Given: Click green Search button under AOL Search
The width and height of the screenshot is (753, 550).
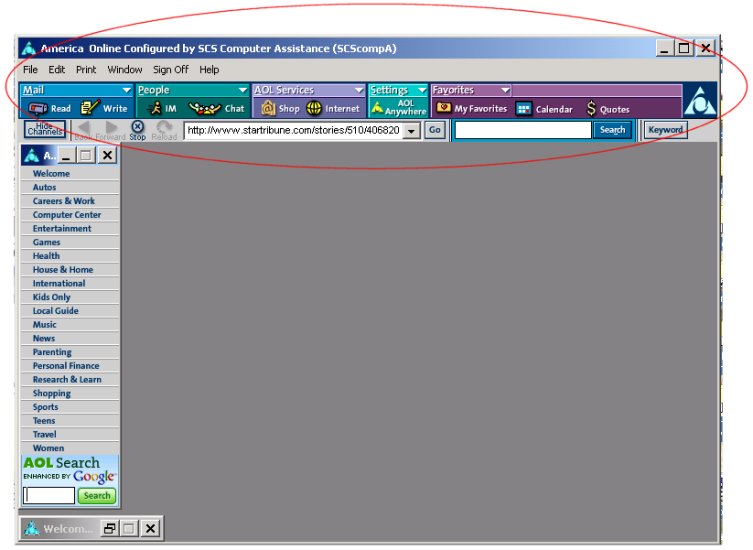Looking at the screenshot, I should tap(97, 495).
